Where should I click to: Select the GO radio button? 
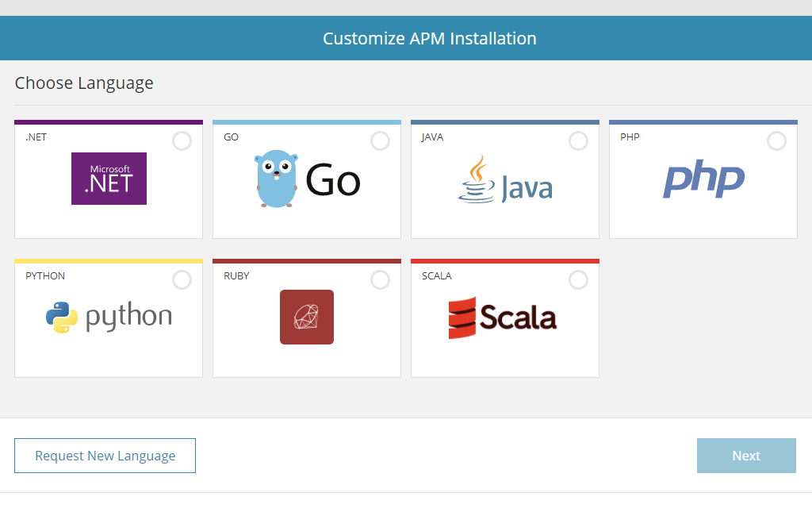(380, 140)
